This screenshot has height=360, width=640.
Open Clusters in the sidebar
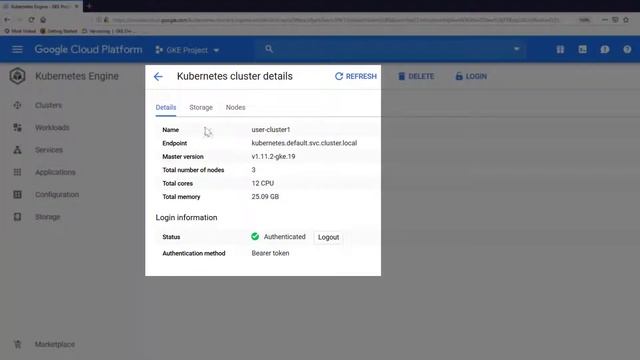49,105
